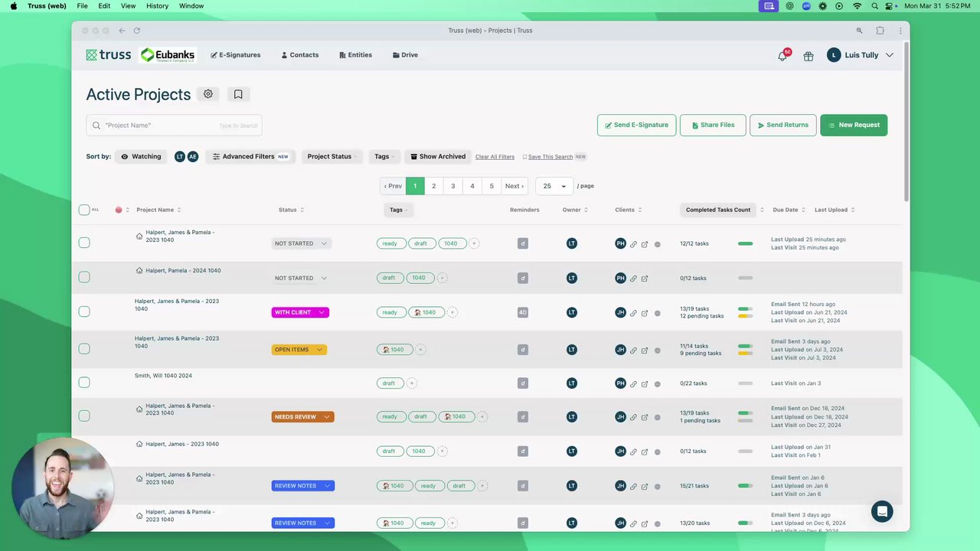Go to the Contacts nav tab
This screenshot has height=551, width=980.
[300, 55]
